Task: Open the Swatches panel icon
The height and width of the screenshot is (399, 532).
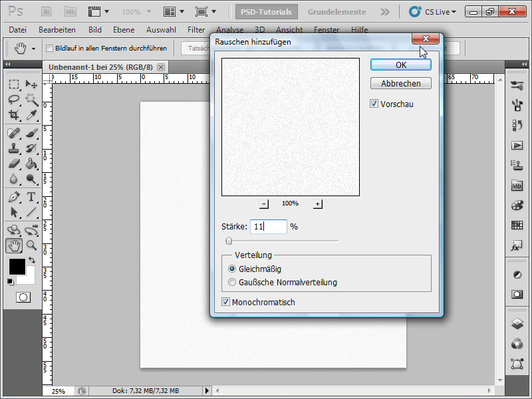Action: coord(517,225)
